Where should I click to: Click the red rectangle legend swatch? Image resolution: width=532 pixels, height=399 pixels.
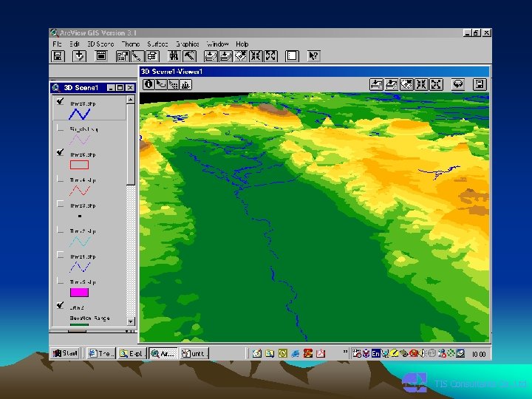(79, 165)
